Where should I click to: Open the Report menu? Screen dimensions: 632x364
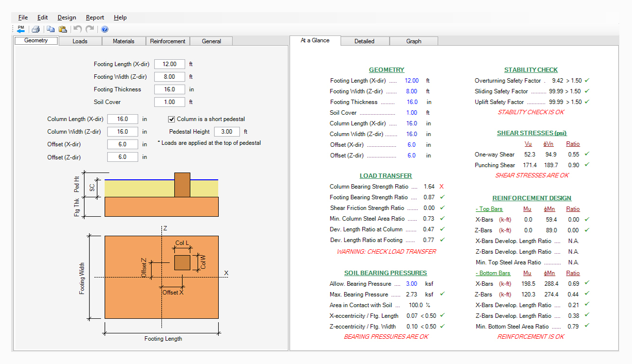(x=95, y=17)
